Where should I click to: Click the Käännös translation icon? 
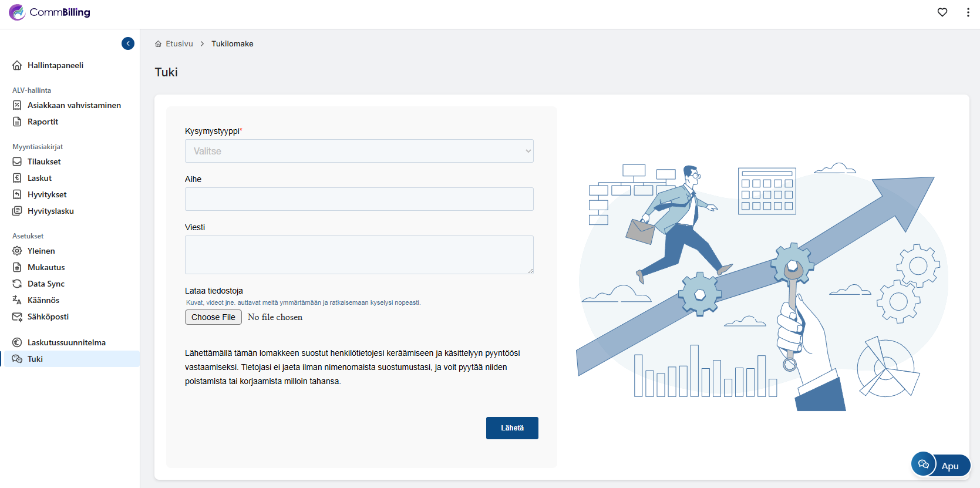tap(17, 300)
